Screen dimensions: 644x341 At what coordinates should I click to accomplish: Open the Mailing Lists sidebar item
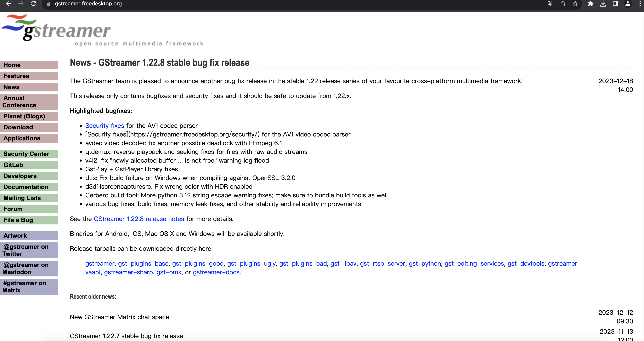point(29,198)
